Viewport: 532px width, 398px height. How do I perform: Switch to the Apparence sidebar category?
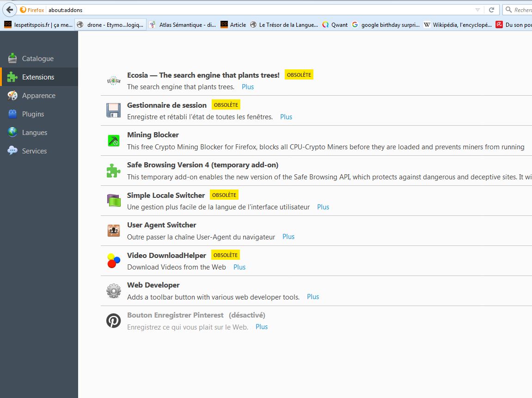38,96
